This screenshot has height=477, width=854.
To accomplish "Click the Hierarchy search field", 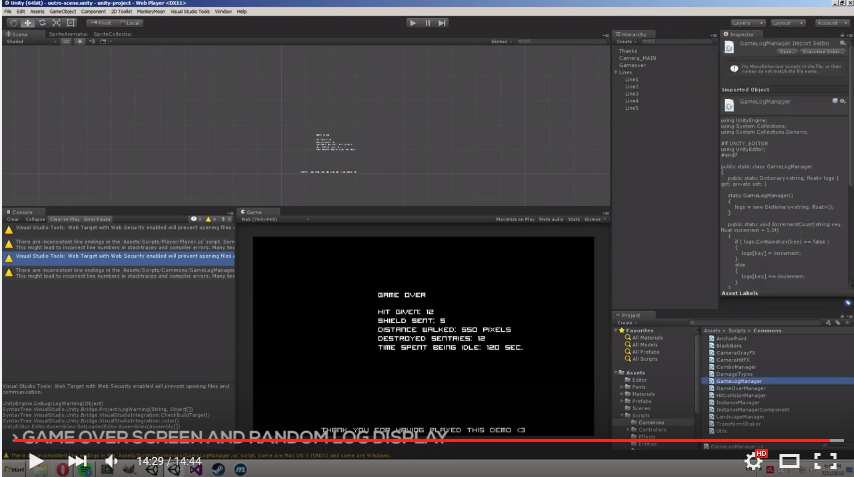I will [x=675, y=41].
